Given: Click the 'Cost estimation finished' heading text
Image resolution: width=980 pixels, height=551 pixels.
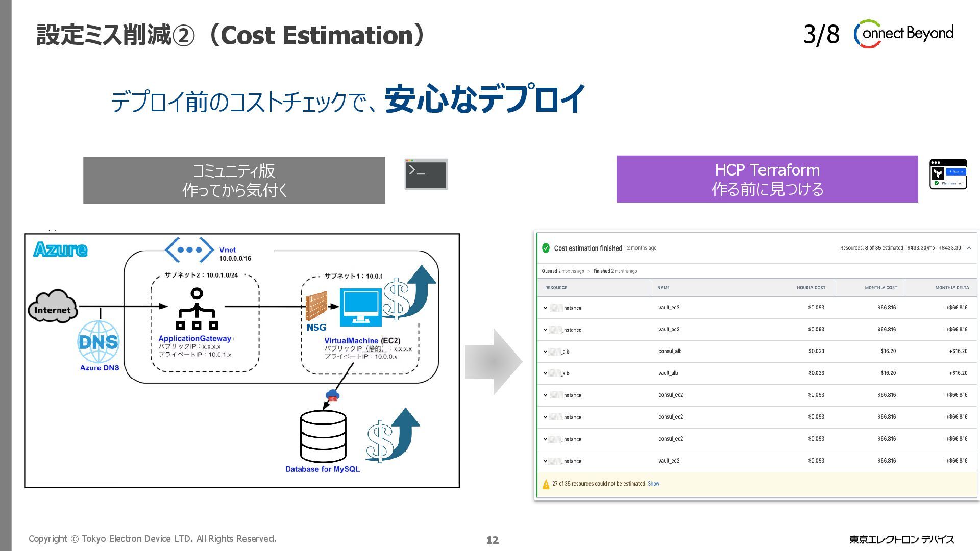Looking at the screenshot, I should (588, 248).
